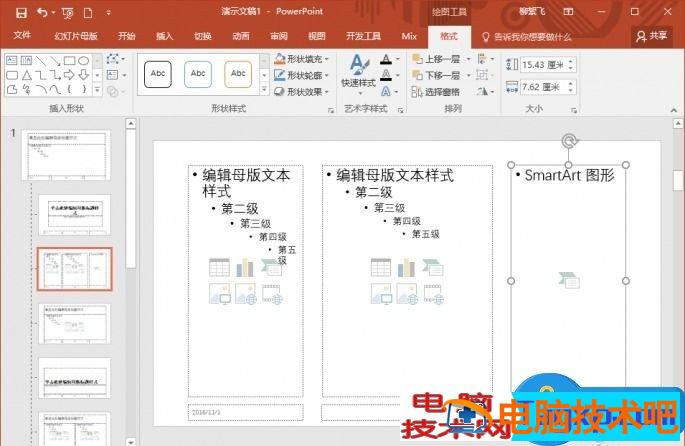Screen dimensions: 685x446
Task: Select the rectangle shape in gallery
Action: [x=69, y=60]
